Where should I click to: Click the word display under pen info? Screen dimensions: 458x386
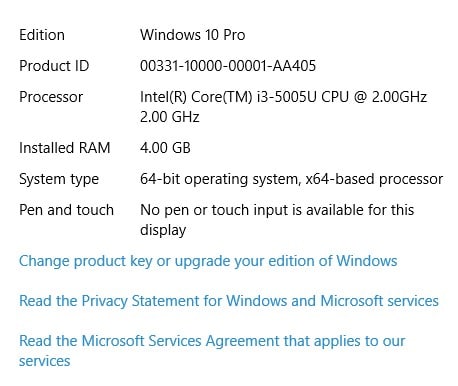click(x=163, y=230)
